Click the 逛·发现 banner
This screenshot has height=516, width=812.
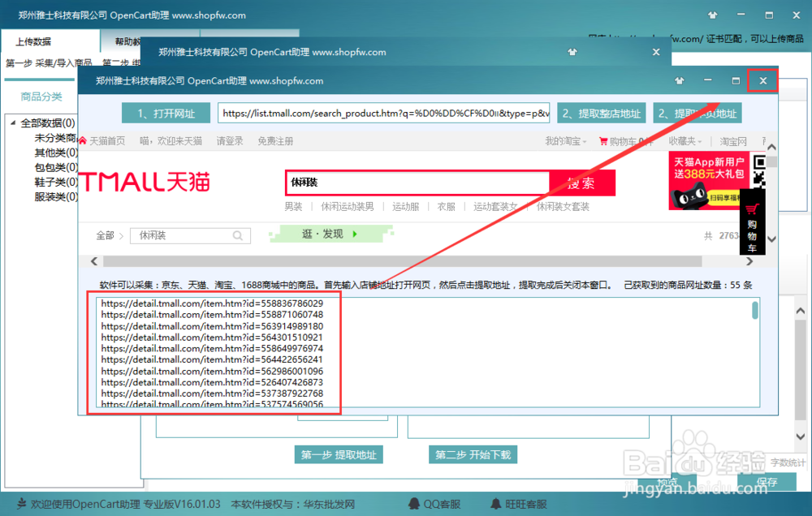click(x=331, y=234)
